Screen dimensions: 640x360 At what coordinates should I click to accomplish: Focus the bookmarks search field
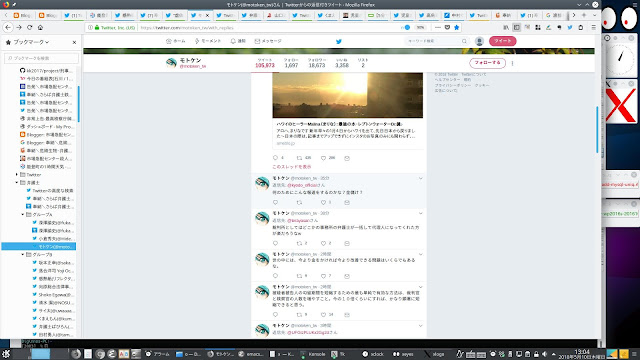pyautogui.click(x=41, y=58)
